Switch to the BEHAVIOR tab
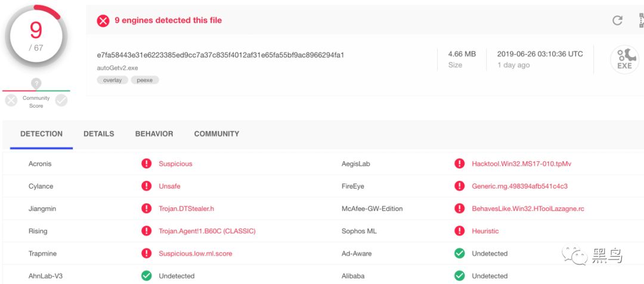The height and width of the screenshot is (284, 644). (154, 134)
